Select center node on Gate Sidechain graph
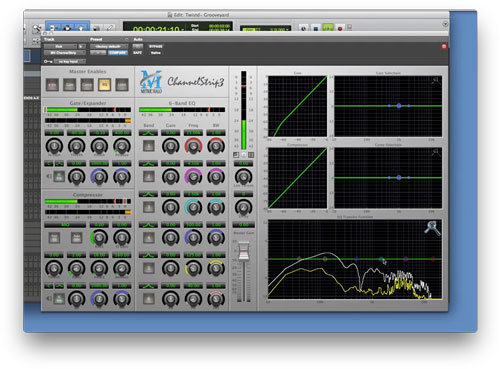This screenshot has width=500, height=369. [x=399, y=106]
